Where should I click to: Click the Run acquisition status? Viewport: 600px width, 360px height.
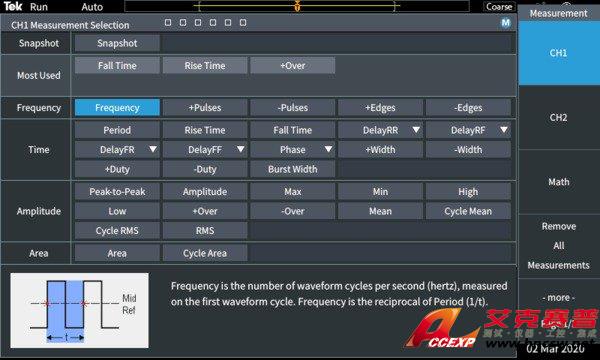(x=39, y=7)
